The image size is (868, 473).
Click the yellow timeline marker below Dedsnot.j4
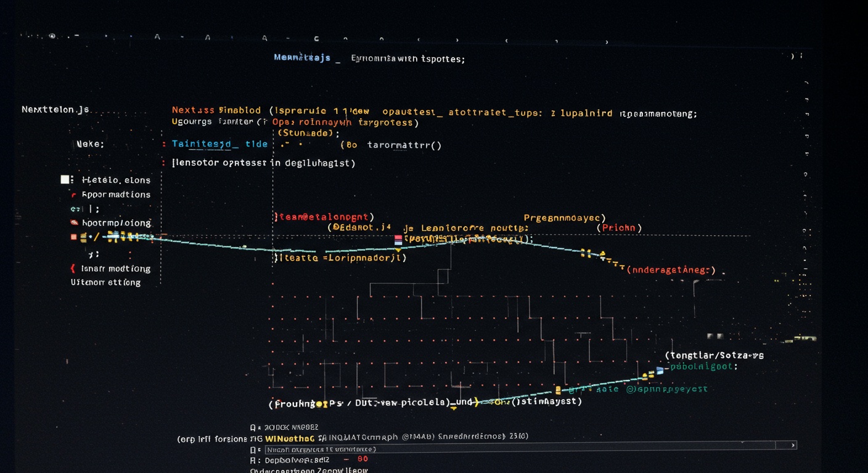pos(398,249)
